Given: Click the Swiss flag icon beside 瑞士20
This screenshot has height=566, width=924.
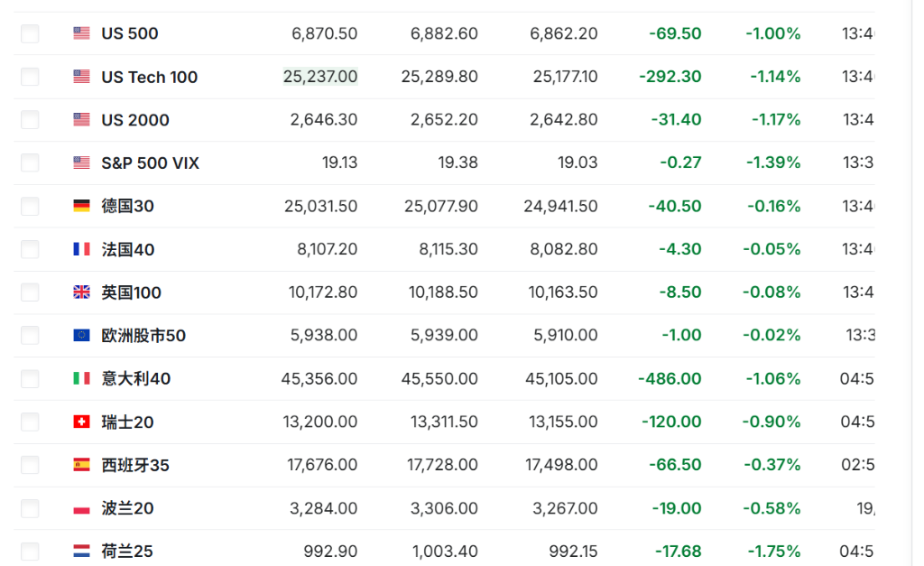Looking at the screenshot, I should pos(81,422).
